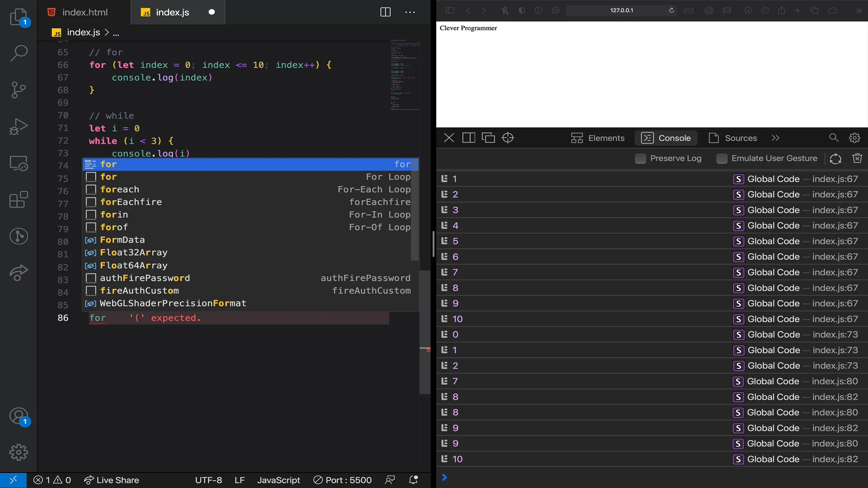Open more DevTools tabs with the chevron
Viewport: 868px width, 488px height.
(x=775, y=138)
